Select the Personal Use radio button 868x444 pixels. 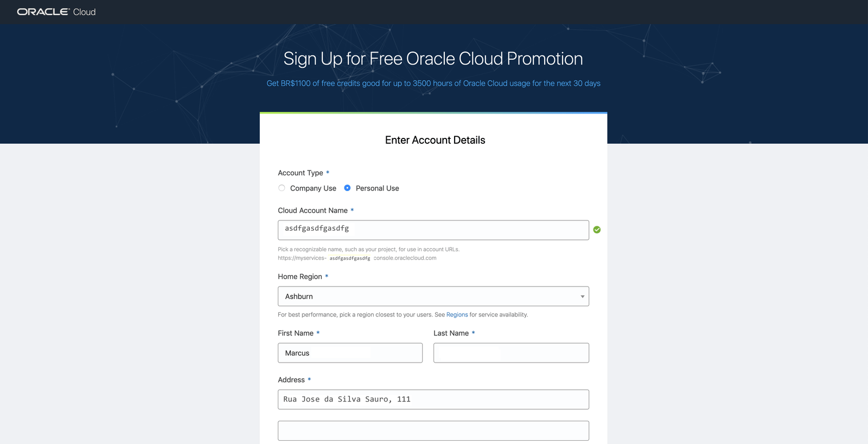347,188
